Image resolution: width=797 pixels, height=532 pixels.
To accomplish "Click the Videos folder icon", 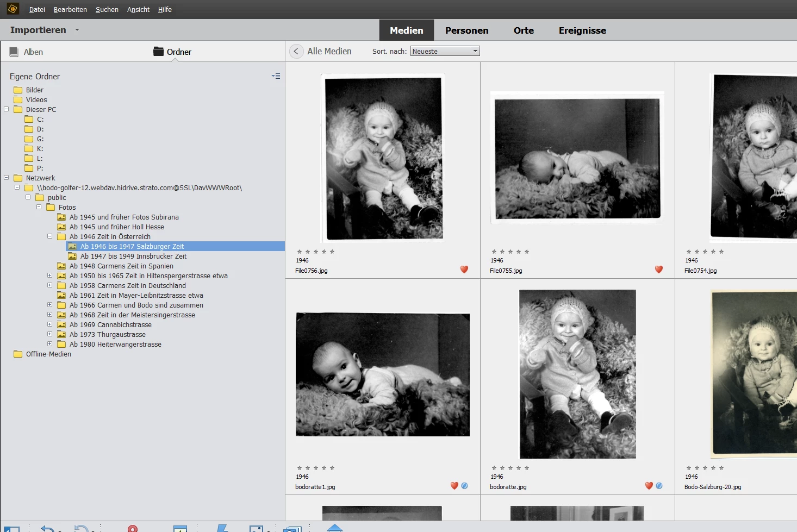I will [x=18, y=99].
